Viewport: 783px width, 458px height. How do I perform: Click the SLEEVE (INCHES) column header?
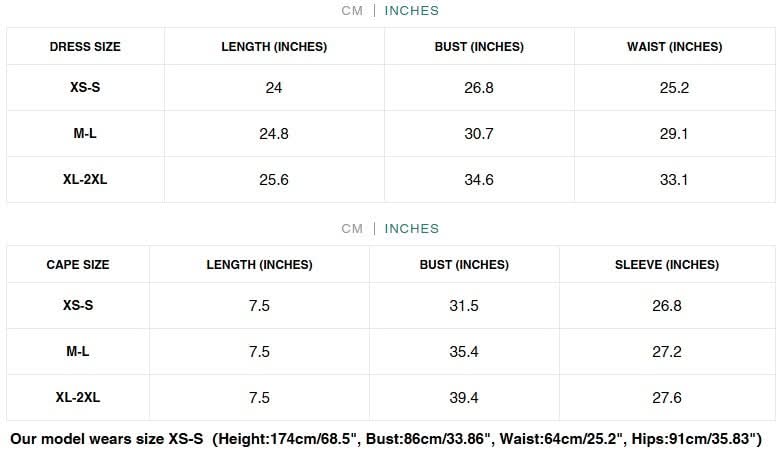click(x=667, y=265)
